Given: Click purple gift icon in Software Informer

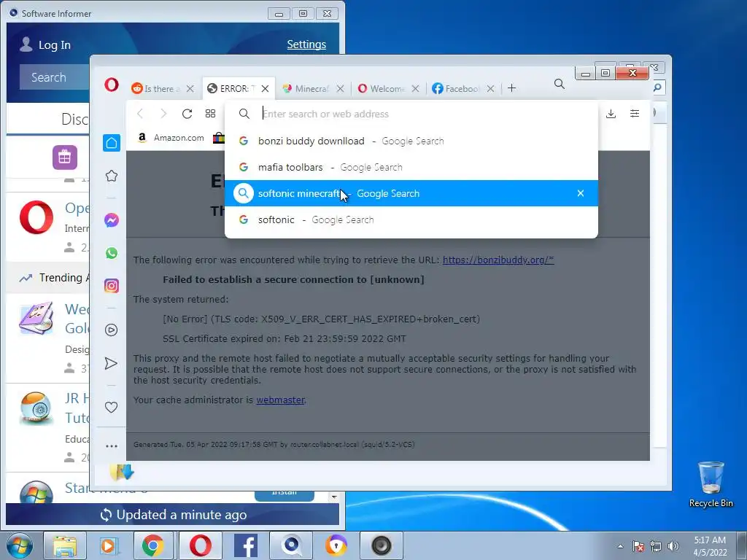Looking at the screenshot, I should coord(65,157).
